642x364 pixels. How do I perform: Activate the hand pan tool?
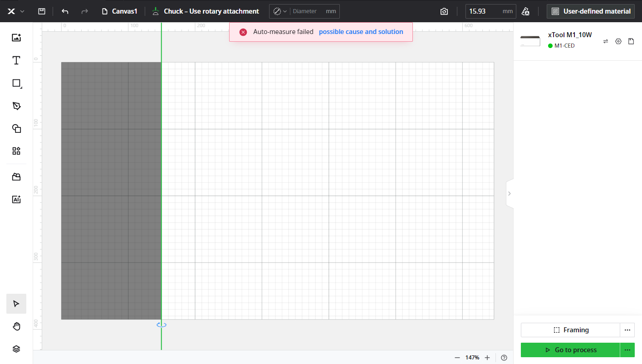click(16, 326)
